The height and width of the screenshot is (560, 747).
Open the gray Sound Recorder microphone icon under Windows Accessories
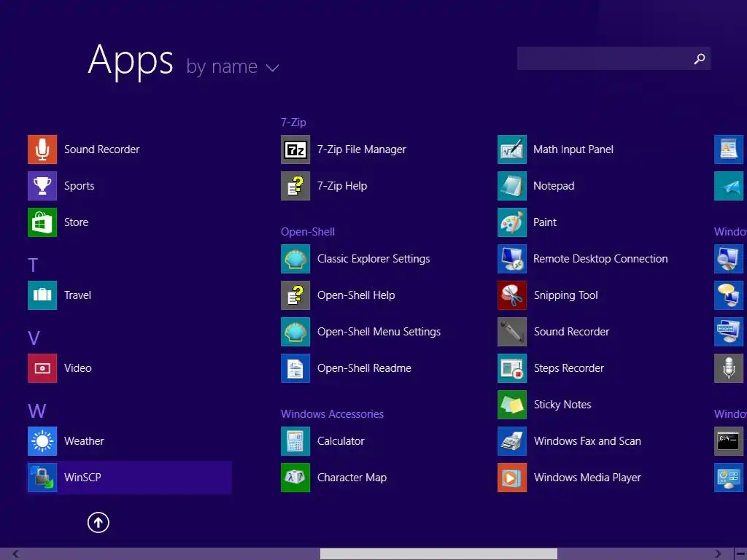[512, 332]
